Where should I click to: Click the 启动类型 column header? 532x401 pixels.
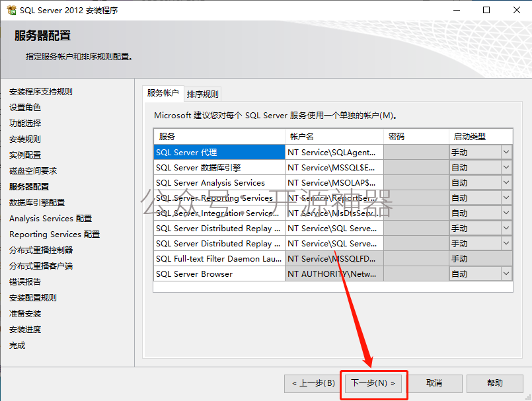(x=480, y=137)
